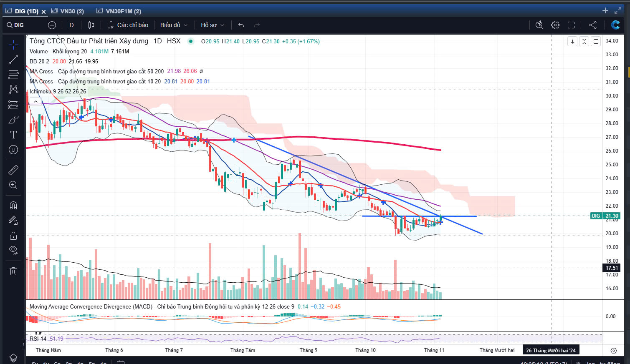Select the trend line drawing tool
The image size is (630, 364).
[13, 60]
